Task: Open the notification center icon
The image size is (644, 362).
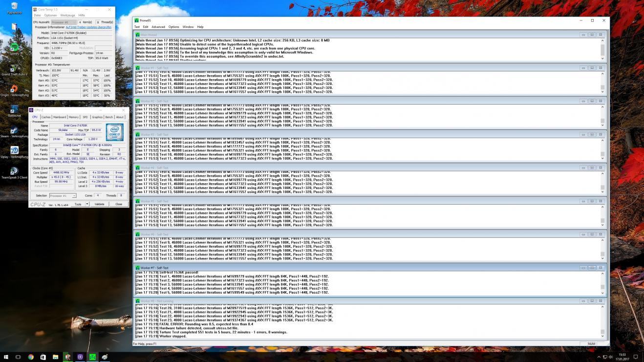Action: 636,357
